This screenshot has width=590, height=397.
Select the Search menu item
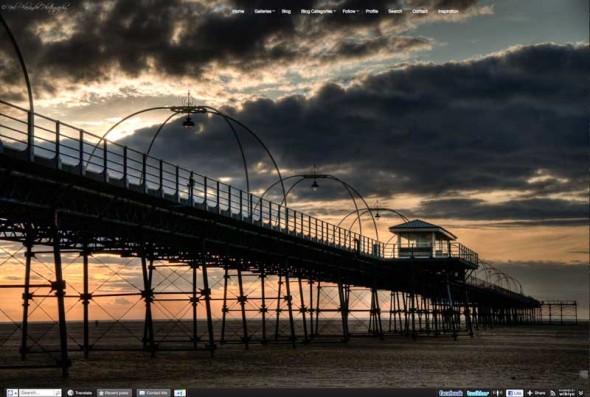pos(395,11)
